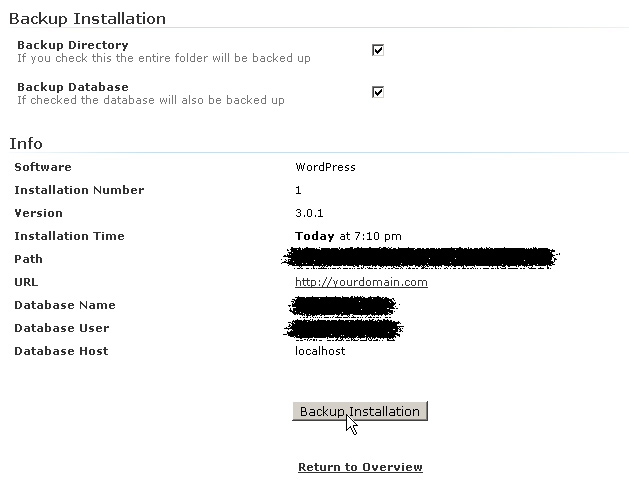This screenshot has width=629, height=491.
Task: Uncheck the Backup Database checkbox
Action: point(378,92)
